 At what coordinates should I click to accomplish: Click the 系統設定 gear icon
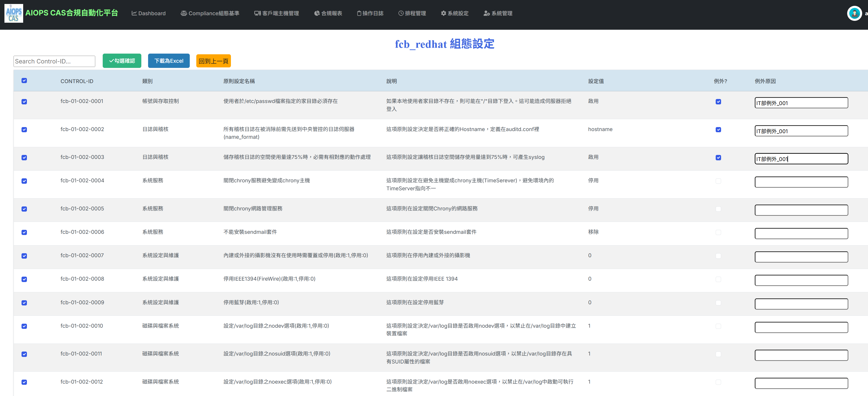point(443,14)
